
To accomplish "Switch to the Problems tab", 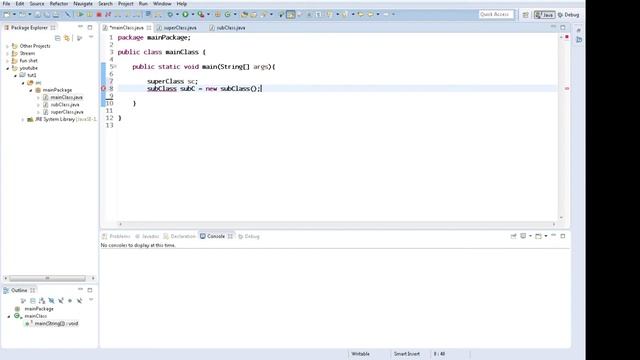I will coord(116,236).
